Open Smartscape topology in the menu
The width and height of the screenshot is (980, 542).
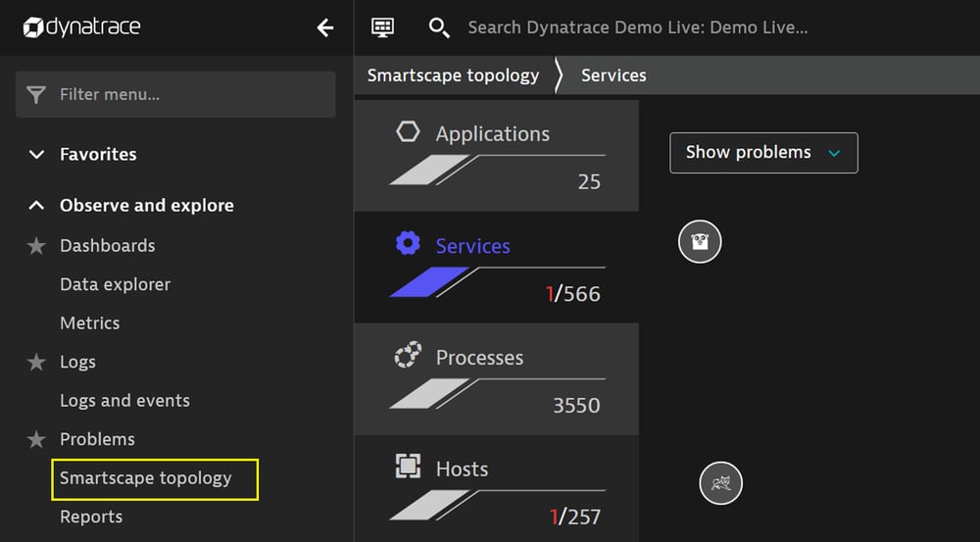[146, 478]
